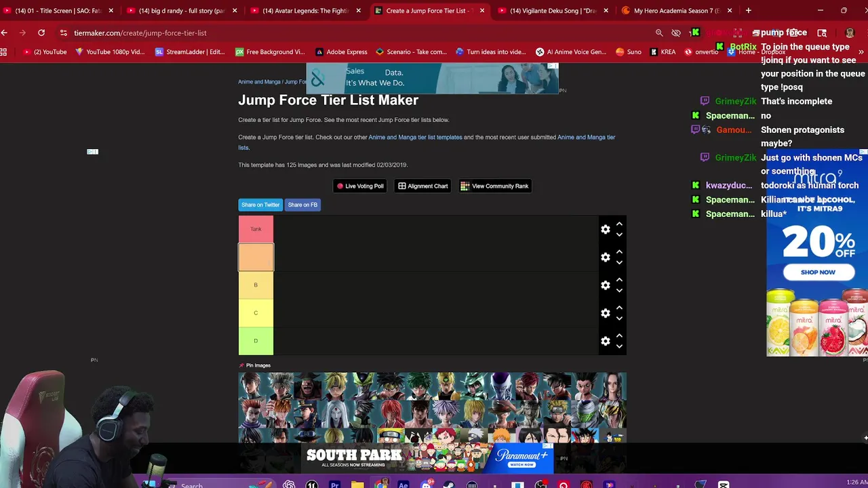Click the blank orange tier label

pos(256,257)
